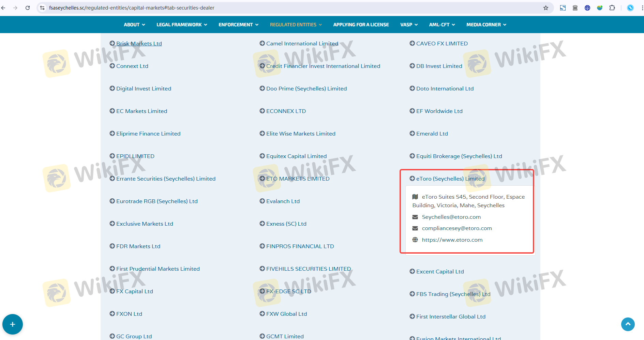
Task: Visit https://www.etoro.com link
Action: (452, 240)
